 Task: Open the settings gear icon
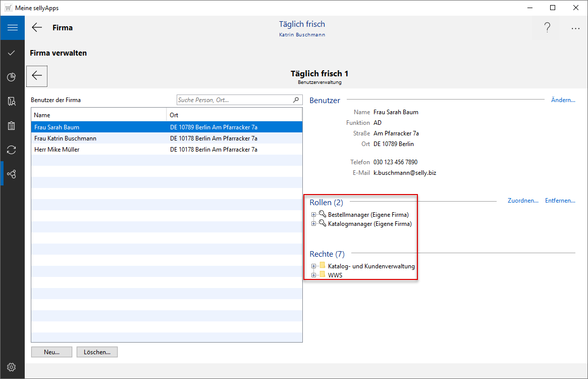pos(12,367)
